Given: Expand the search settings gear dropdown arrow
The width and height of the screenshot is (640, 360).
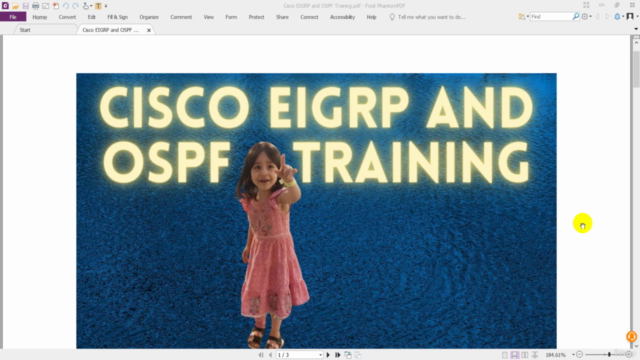Looking at the screenshot, I should click(x=590, y=17).
